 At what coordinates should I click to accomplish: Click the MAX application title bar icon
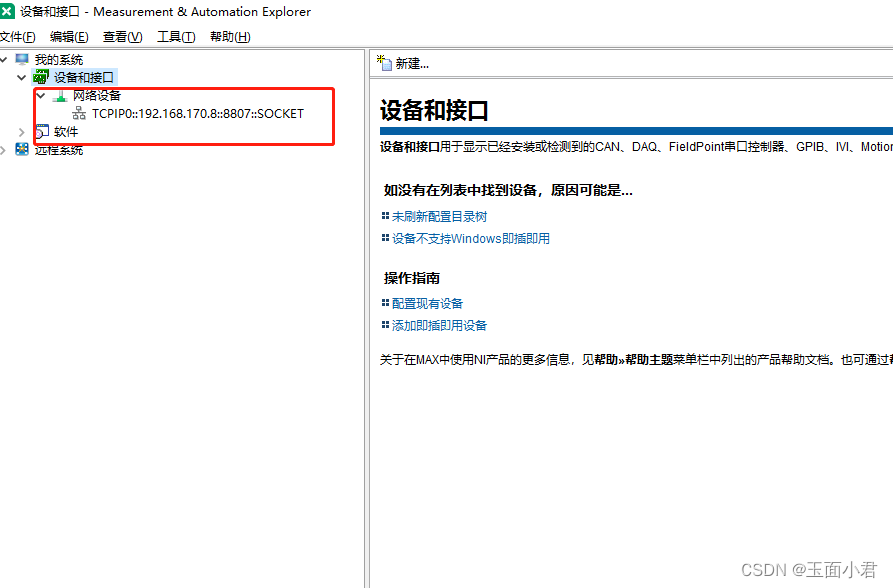pos(7,11)
